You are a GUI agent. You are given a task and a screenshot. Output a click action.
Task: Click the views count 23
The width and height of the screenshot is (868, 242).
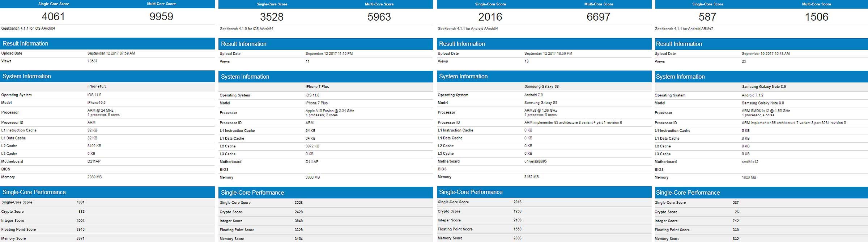744,61
